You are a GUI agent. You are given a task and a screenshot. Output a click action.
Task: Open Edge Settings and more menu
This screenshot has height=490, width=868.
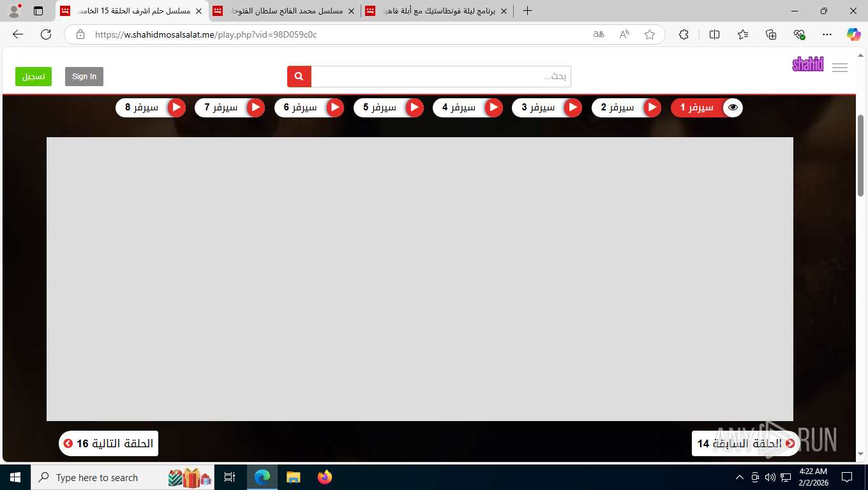827,34
